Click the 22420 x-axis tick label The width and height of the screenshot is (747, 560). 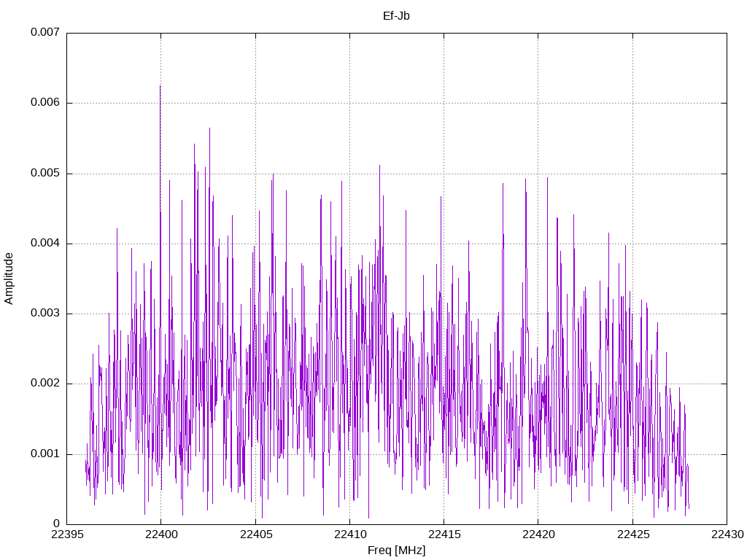[x=538, y=534]
